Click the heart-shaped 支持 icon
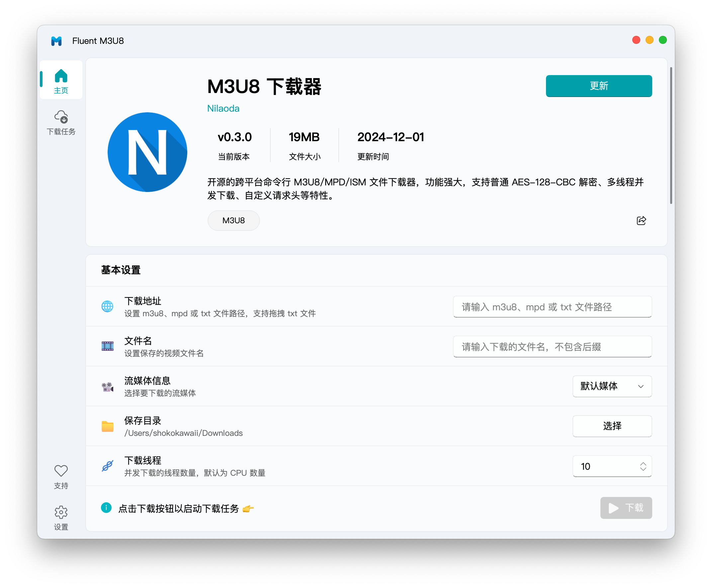 point(61,471)
